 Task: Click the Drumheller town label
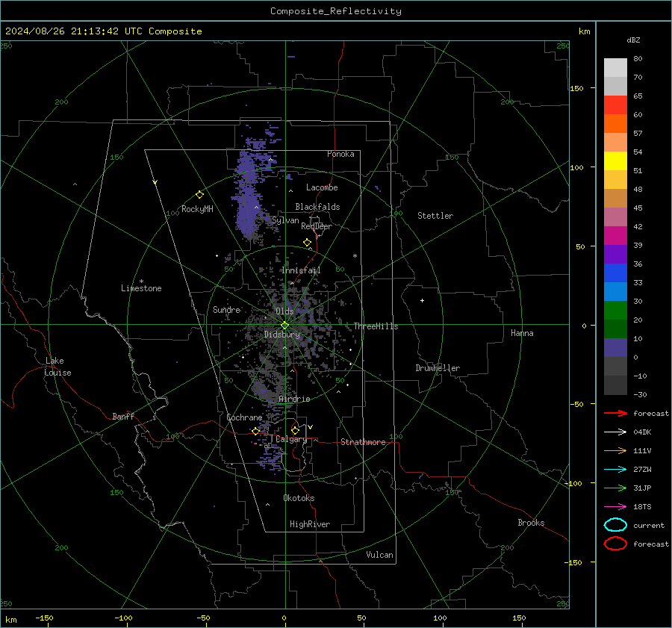click(438, 368)
